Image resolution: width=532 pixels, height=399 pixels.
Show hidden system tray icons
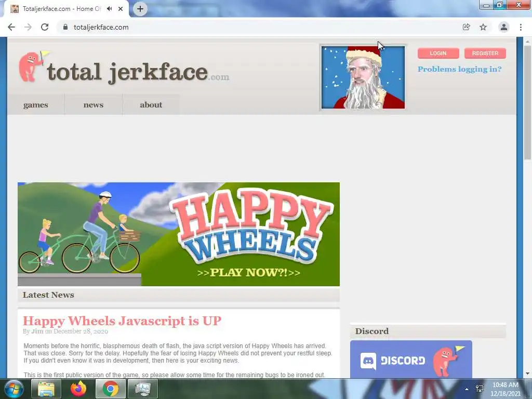point(467,389)
